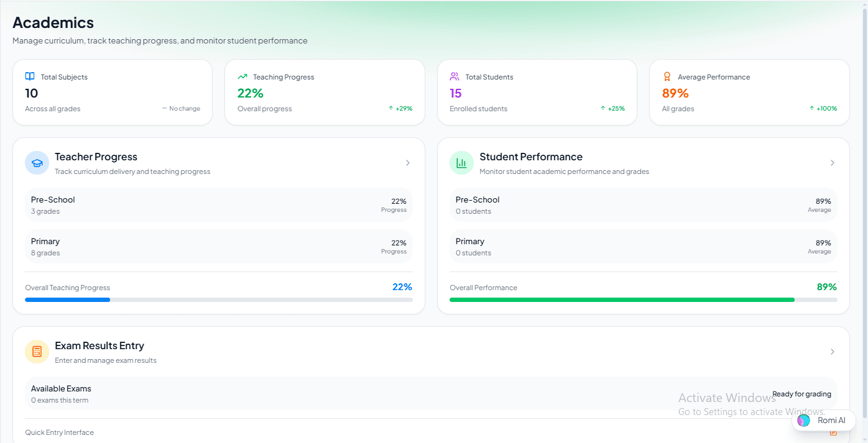
Task: Click the Exam Results Entry calculator icon
Action: [37, 351]
